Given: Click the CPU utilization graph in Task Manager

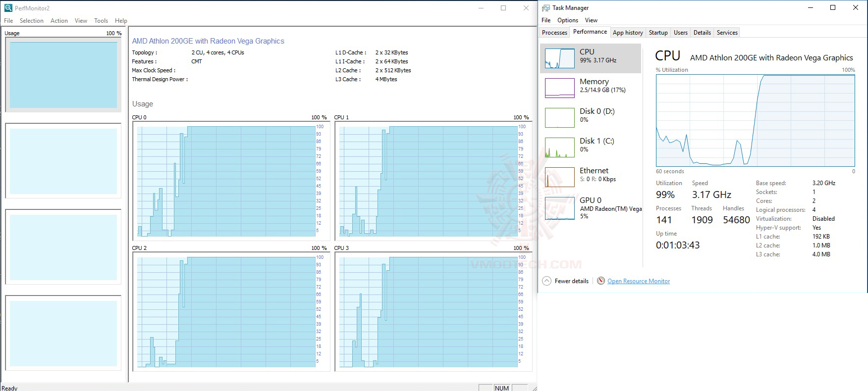Looking at the screenshot, I should click(x=756, y=121).
